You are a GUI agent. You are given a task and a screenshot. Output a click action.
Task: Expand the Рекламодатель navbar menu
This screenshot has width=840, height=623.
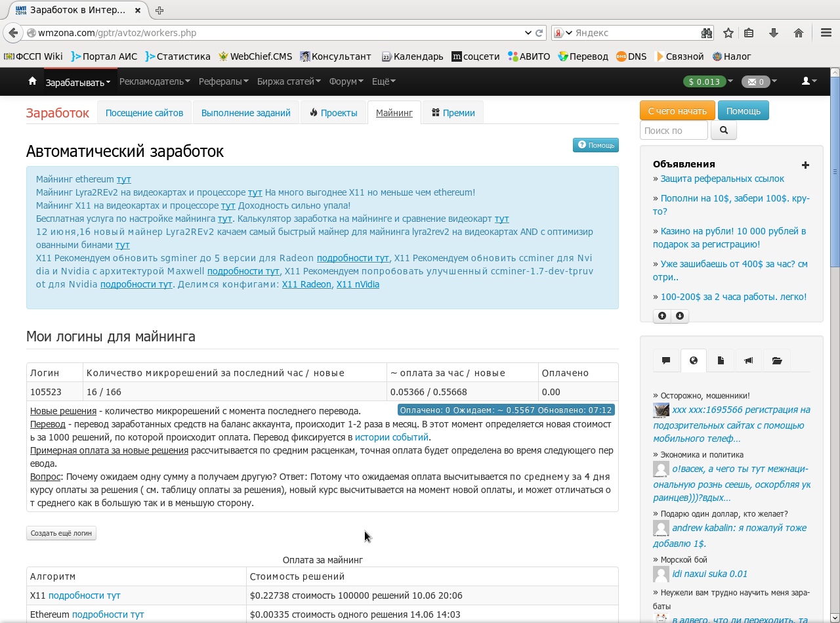pyautogui.click(x=154, y=81)
